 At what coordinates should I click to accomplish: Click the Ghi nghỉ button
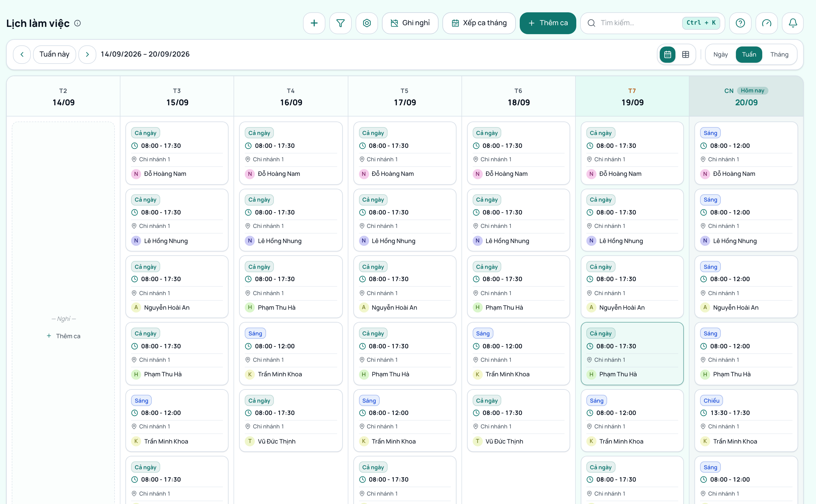pos(410,23)
